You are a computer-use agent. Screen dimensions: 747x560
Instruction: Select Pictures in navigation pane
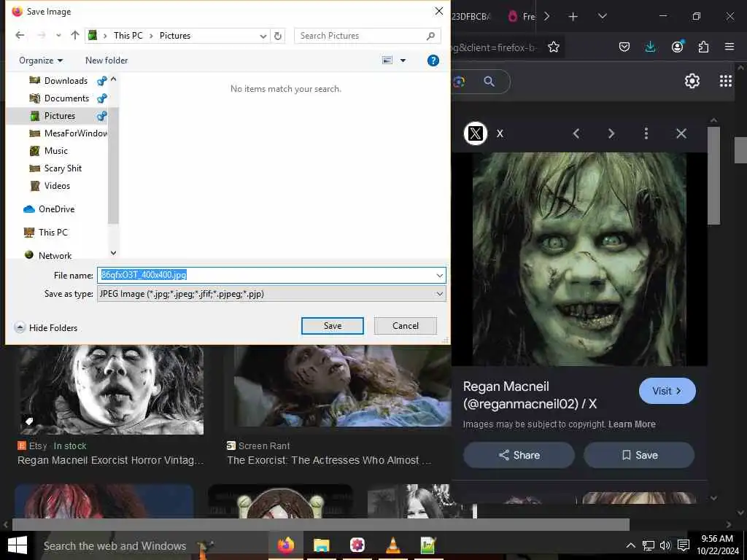tap(60, 116)
